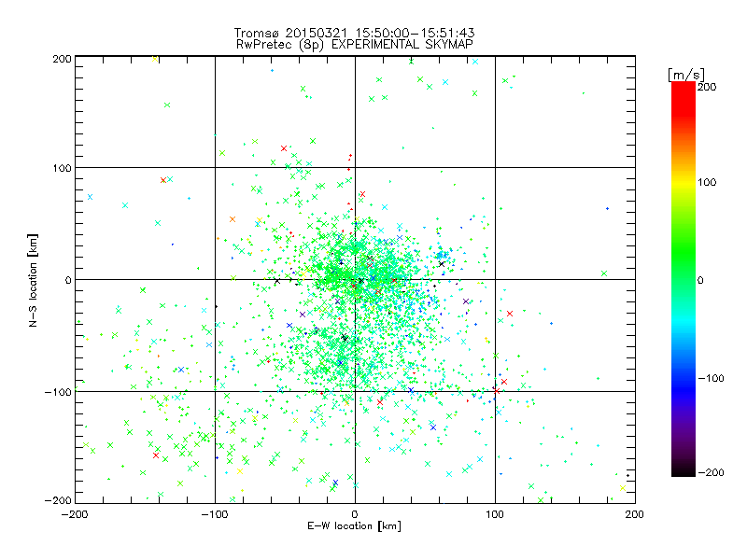Click the RwPretec EXPERIMENTAL SKYMAP subtitle
This screenshot has width=747, height=560.
[x=355, y=45]
